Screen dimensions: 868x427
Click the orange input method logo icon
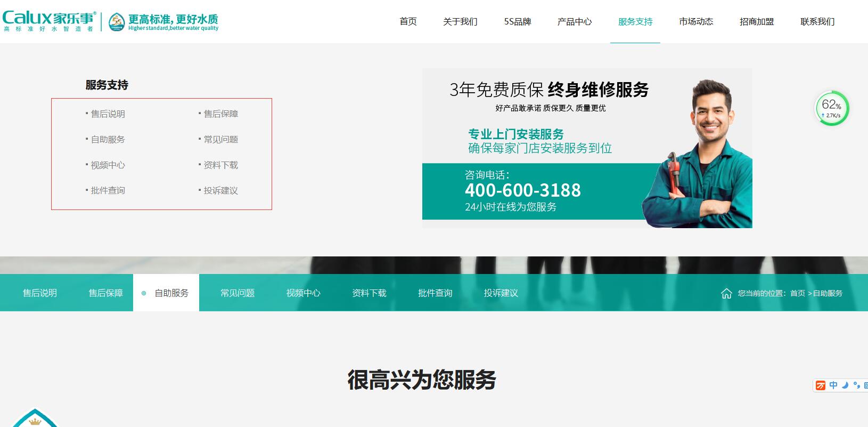[x=821, y=385]
